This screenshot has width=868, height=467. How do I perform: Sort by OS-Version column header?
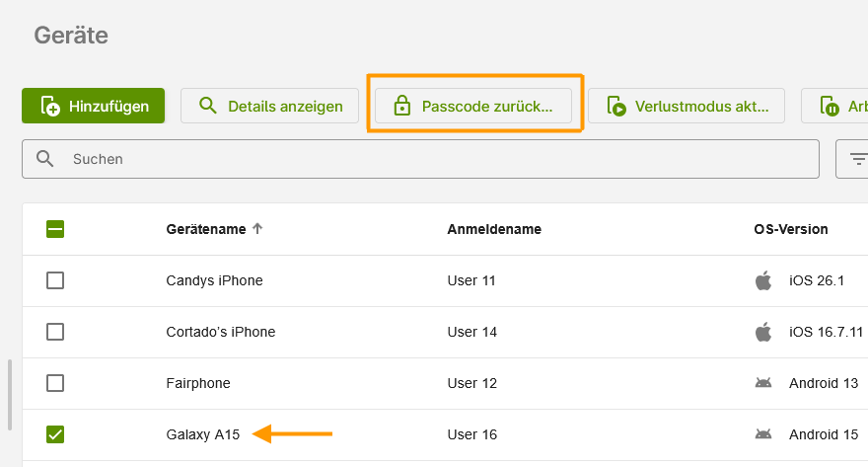click(791, 229)
